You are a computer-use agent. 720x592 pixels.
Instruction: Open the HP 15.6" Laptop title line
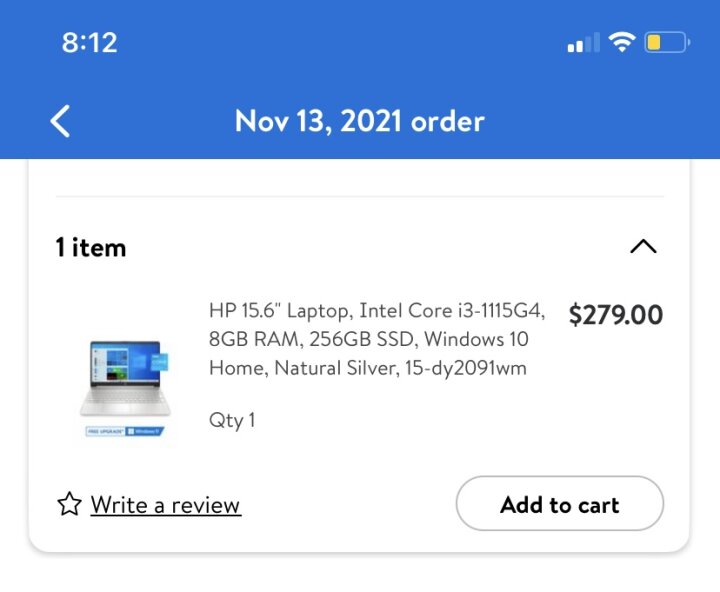tap(377, 311)
